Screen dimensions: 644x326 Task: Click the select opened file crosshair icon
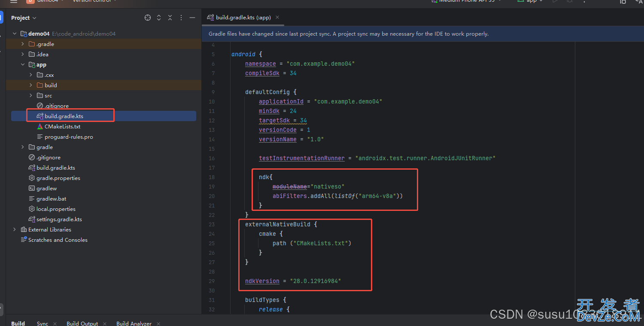point(148,18)
